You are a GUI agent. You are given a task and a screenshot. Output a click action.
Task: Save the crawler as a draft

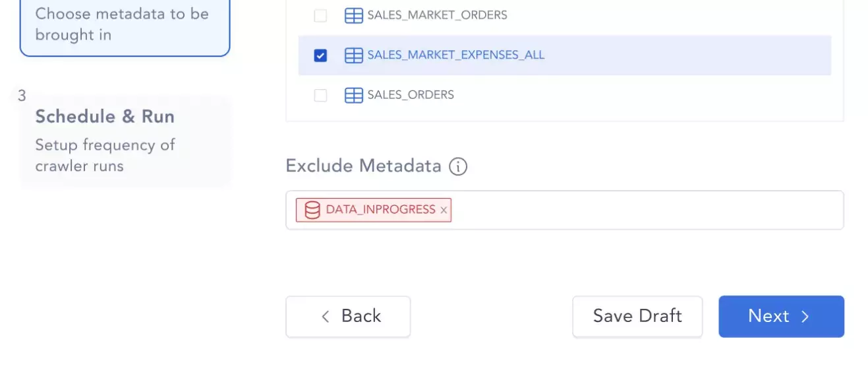click(637, 317)
